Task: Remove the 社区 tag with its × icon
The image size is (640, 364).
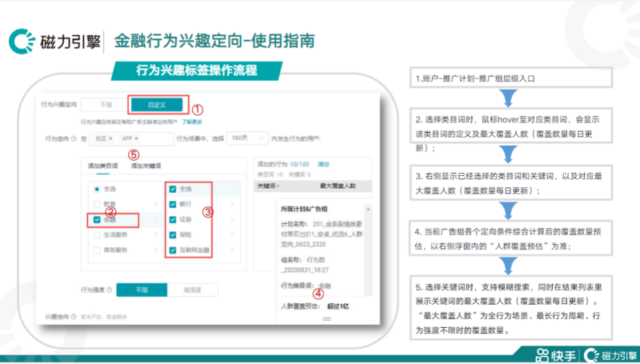Action: 110,138
